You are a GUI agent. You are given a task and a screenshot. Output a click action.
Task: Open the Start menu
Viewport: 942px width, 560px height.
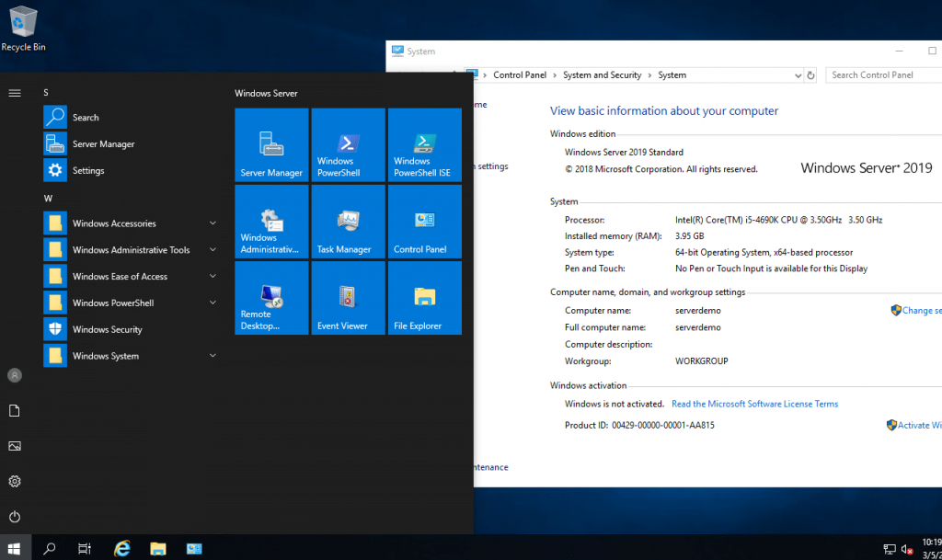pos(14,547)
